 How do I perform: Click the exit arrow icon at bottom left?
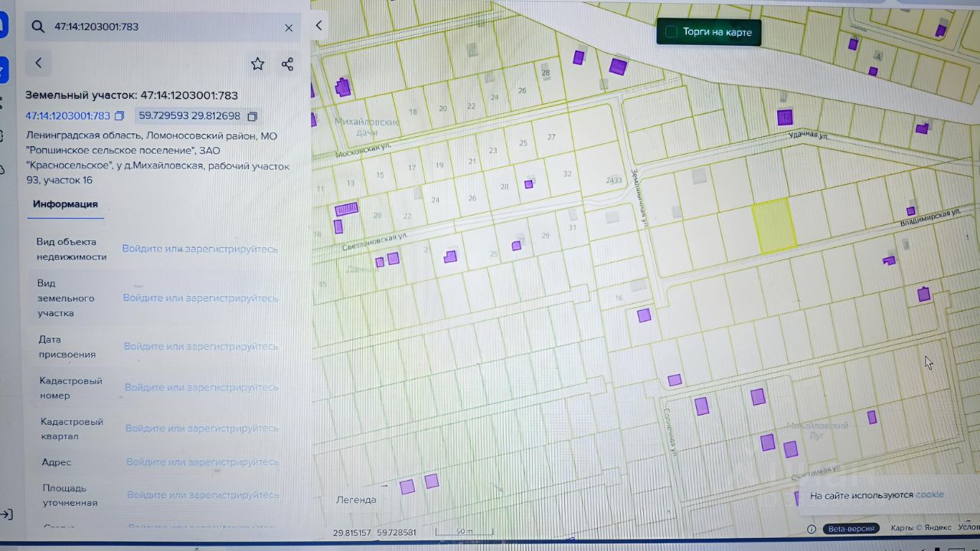click(5, 514)
